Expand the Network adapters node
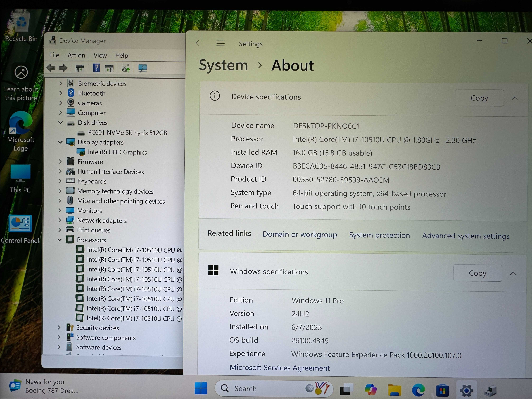The height and width of the screenshot is (399, 532). [x=60, y=220]
